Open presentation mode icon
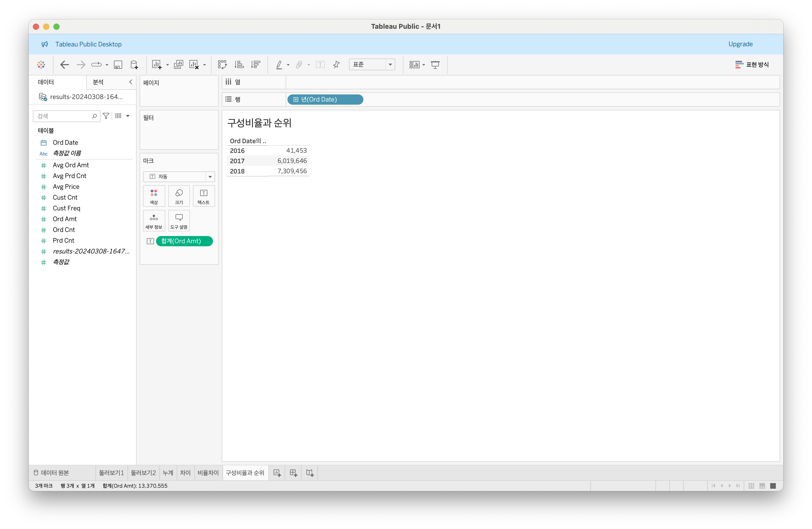The height and width of the screenshot is (529, 812). (435, 64)
